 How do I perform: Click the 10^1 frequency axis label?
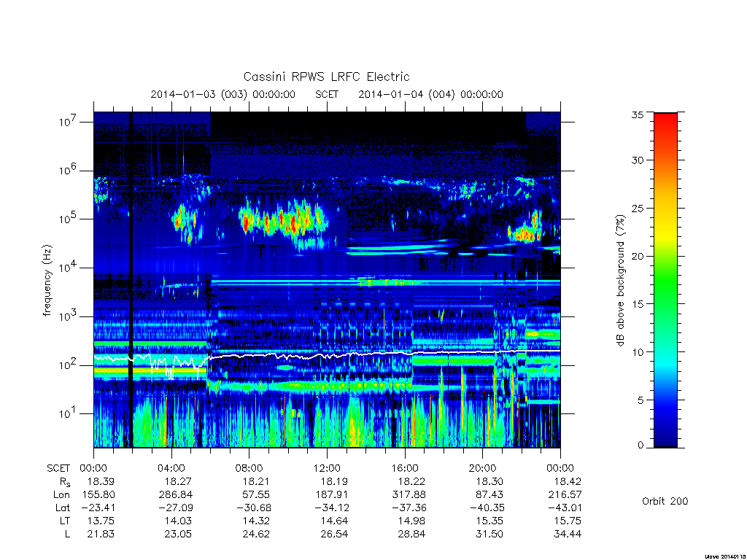pos(68,413)
